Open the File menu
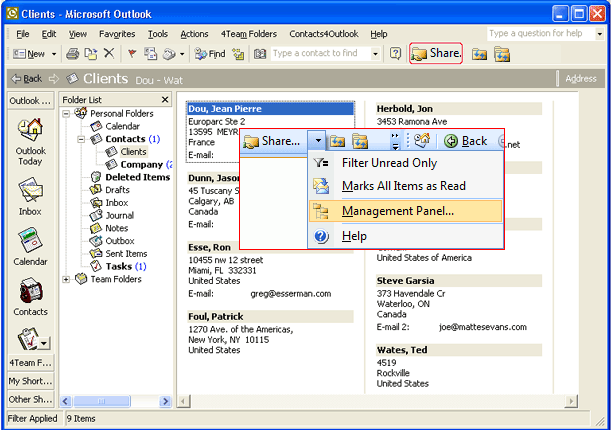 pyautogui.click(x=23, y=34)
